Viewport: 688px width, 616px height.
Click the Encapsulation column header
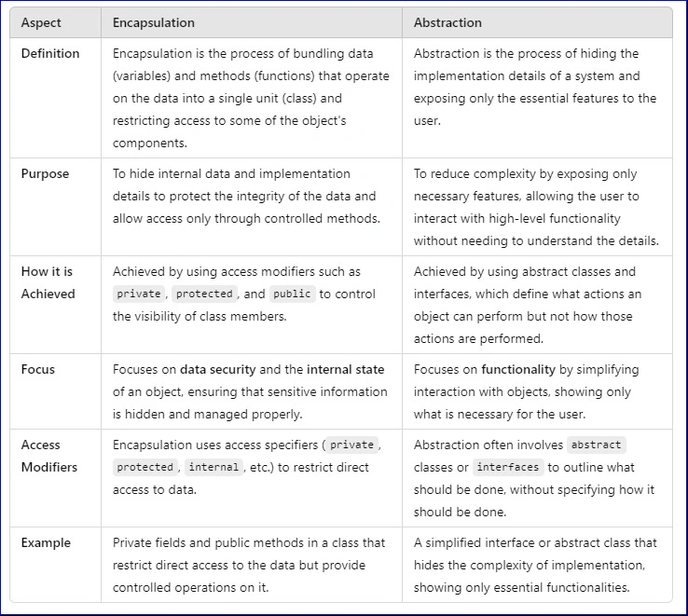[x=154, y=22]
